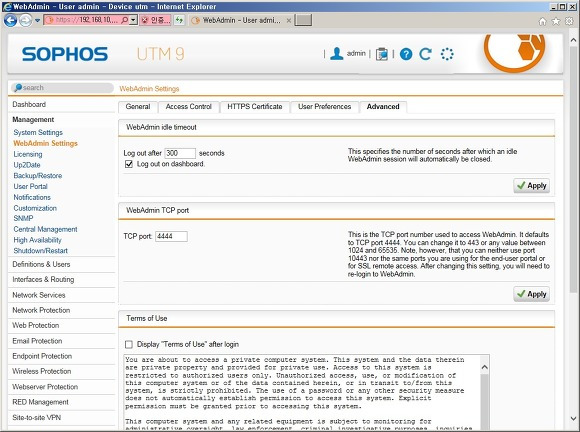The height and width of the screenshot is (432, 580).
Task: Open the Internet Explorer Tools gear
Action: [x=569, y=21]
